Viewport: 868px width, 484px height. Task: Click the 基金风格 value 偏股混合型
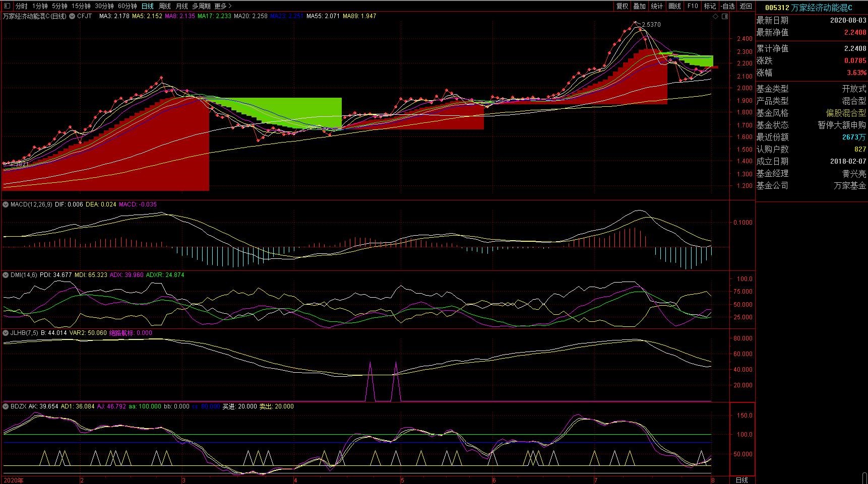(x=846, y=113)
